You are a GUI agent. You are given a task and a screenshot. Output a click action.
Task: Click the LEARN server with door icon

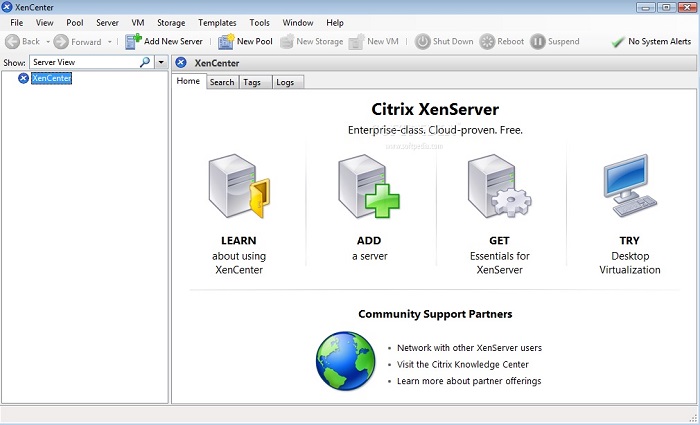(239, 186)
